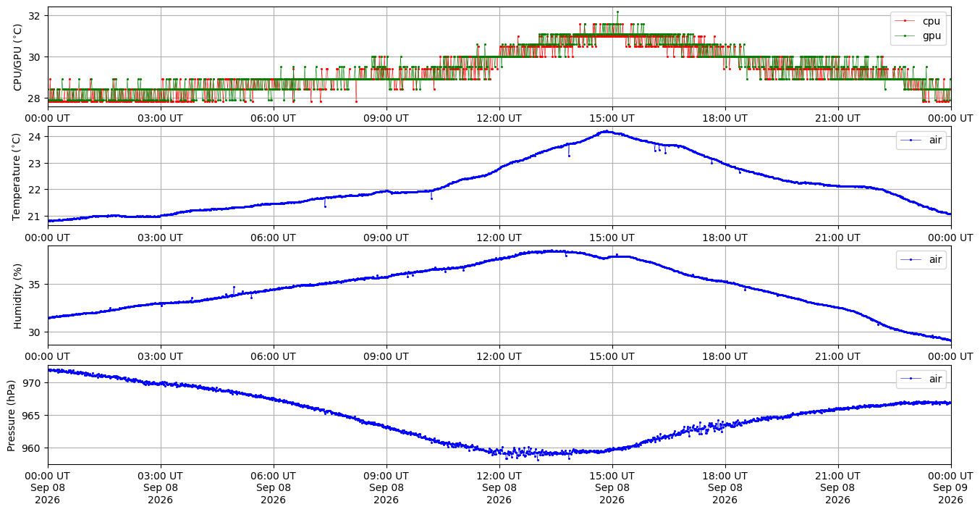Click the air legend in Humidity plot

921,259
